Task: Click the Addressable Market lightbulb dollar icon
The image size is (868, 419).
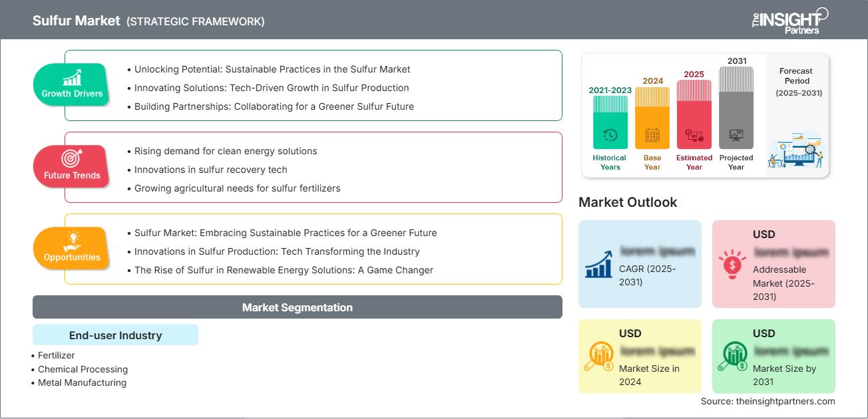Action: 732,264
